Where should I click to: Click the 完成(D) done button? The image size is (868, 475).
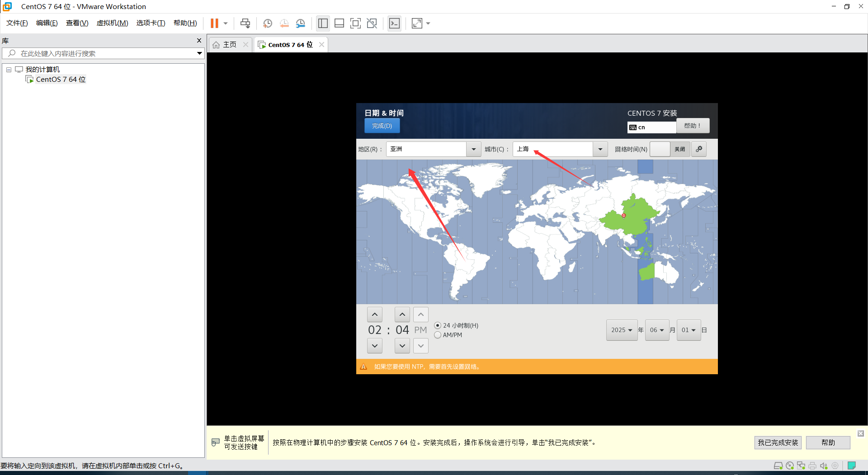pyautogui.click(x=382, y=126)
